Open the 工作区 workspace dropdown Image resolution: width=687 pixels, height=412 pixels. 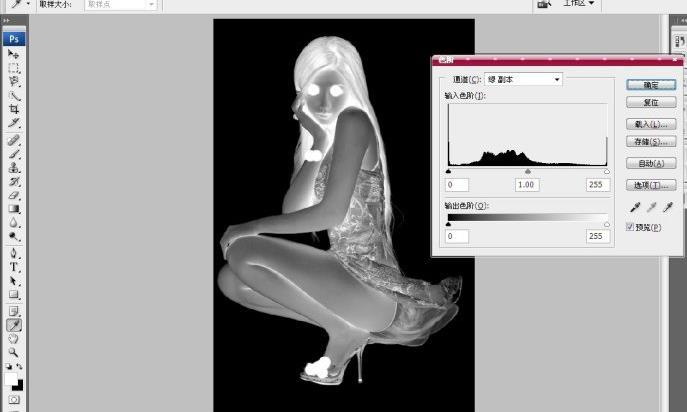[x=578, y=4]
